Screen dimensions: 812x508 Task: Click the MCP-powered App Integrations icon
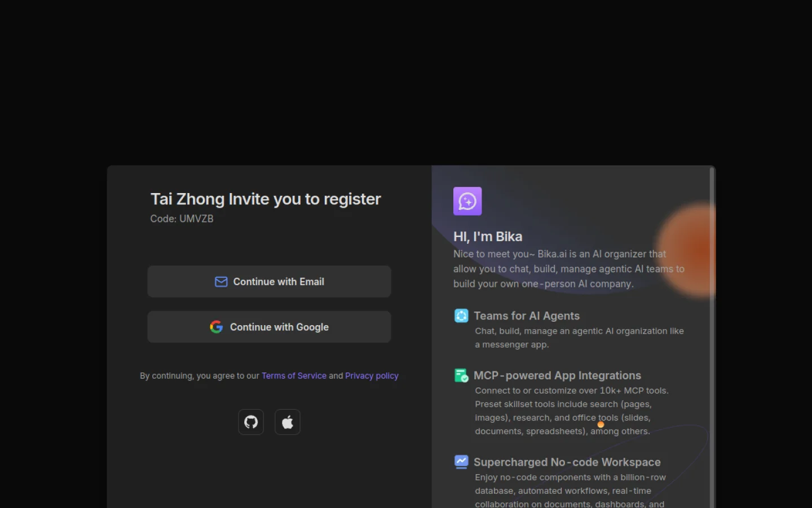[461, 375]
